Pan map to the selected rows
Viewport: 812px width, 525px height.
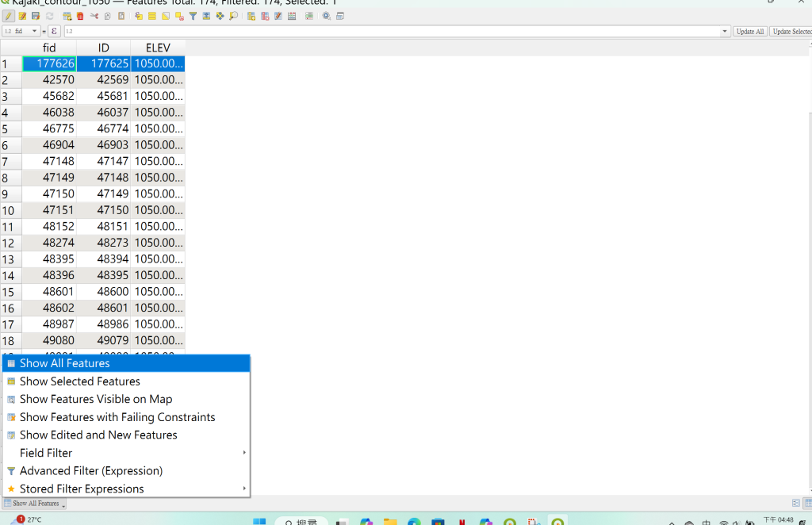tap(220, 16)
